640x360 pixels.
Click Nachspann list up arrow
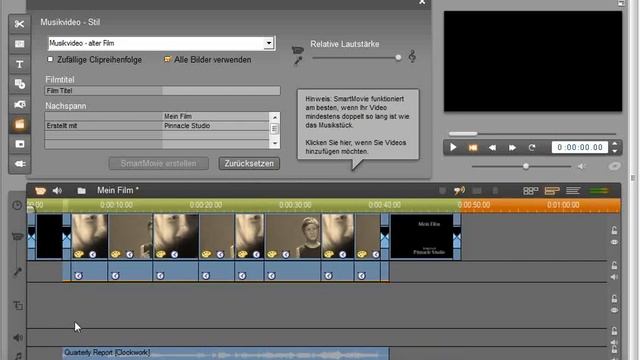(x=275, y=117)
